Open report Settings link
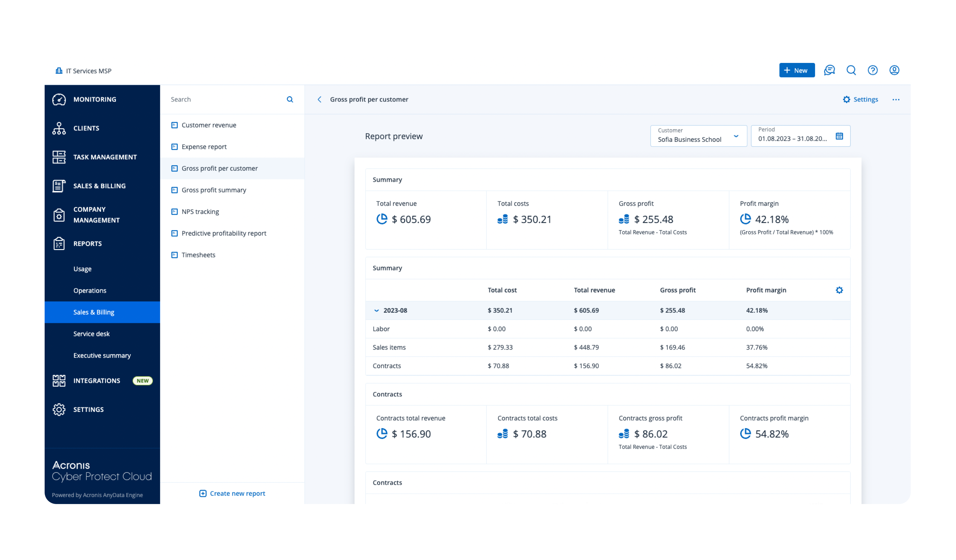 pos(860,99)
